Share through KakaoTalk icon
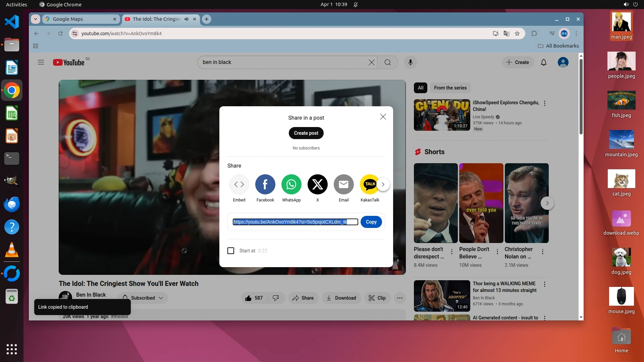The width and height of the screenshot is (644, 362). click(x=369, y=184)
